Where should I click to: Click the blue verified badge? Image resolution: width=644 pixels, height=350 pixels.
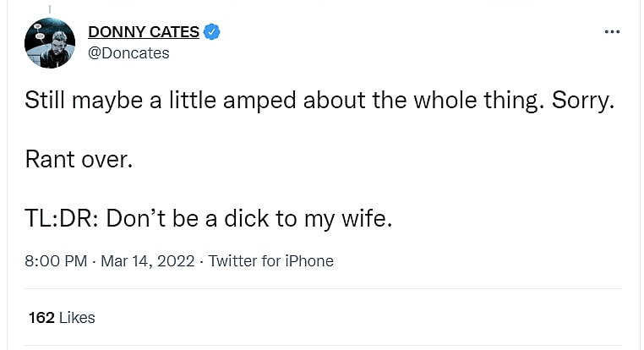point(213,32)
